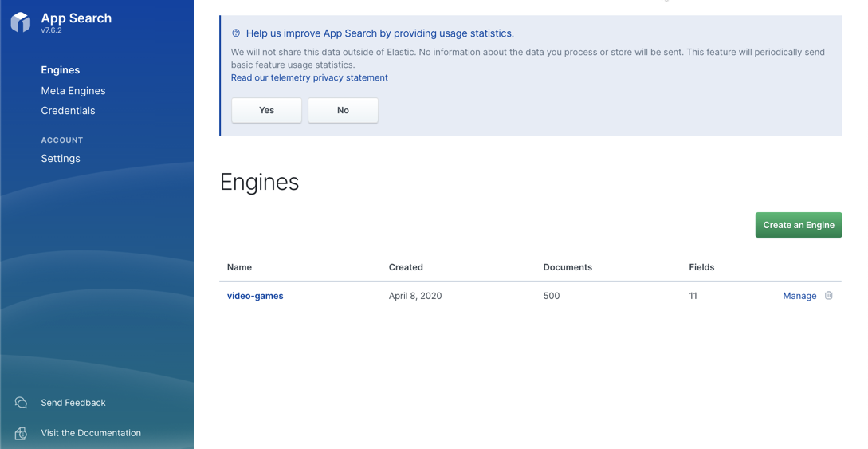The width and height of the screenshot is (868, 449).
Task: Read the telemetry privacy statement link
Action: click(309, 77)
